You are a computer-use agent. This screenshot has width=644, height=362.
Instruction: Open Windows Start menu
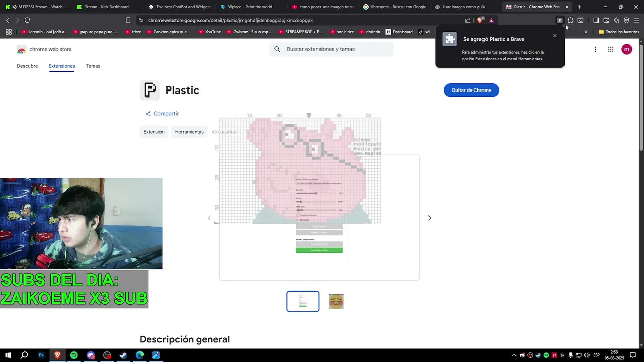[x=8, y=355]
